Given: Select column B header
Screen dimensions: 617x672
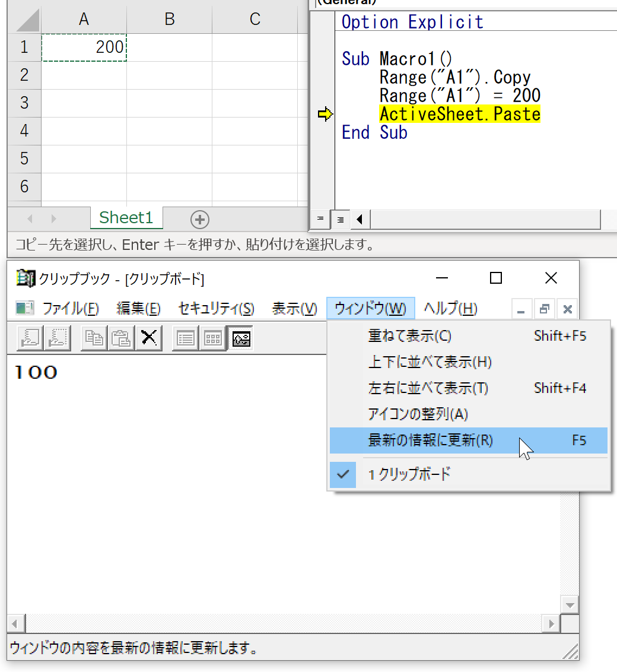Looking at the screenshot, I should (170, 19).
